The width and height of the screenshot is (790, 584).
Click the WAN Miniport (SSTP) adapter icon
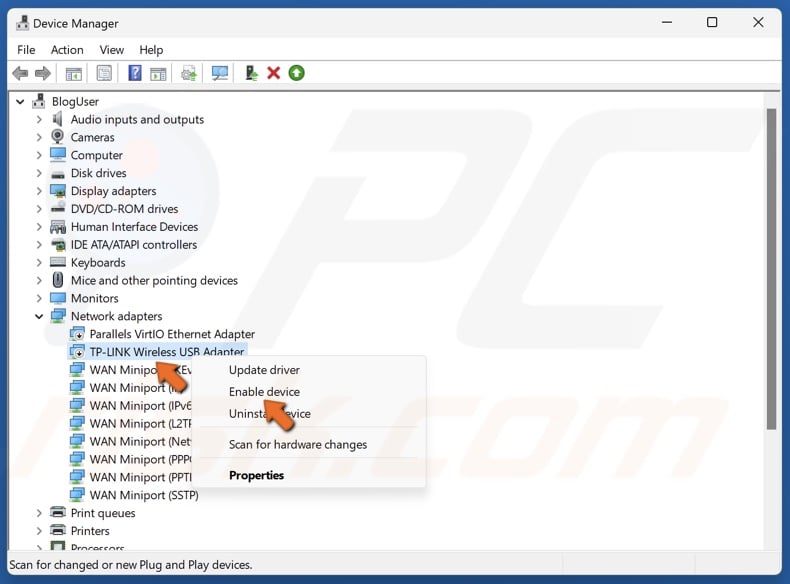click(x=77, y=494)
